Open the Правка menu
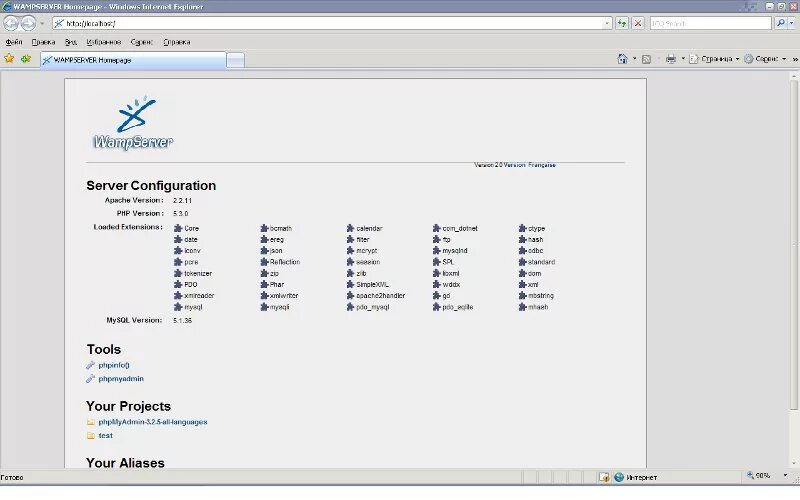 pyautogui.click(x=43, y=42)
